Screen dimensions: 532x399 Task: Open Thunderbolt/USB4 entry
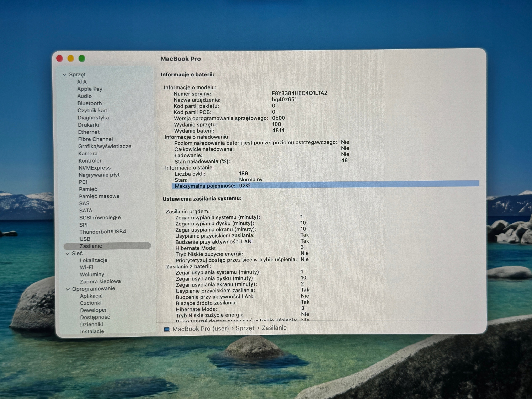103,232
